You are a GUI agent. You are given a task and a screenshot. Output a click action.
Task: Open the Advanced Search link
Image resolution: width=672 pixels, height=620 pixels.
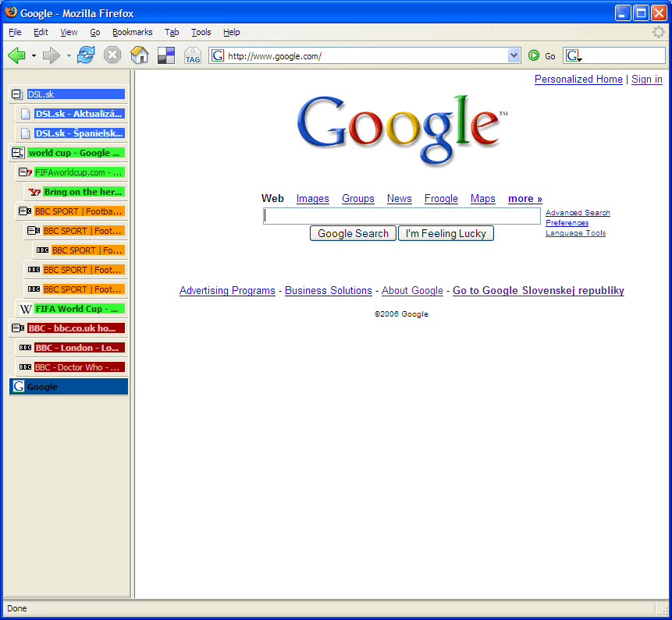(578, 213)
